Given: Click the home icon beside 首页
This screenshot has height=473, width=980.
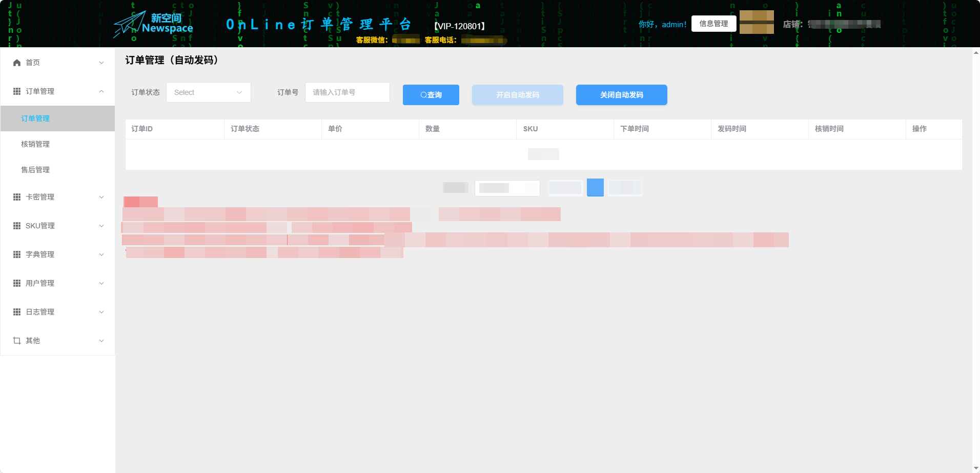Looking at the screenshot, I should coord(16,63).
